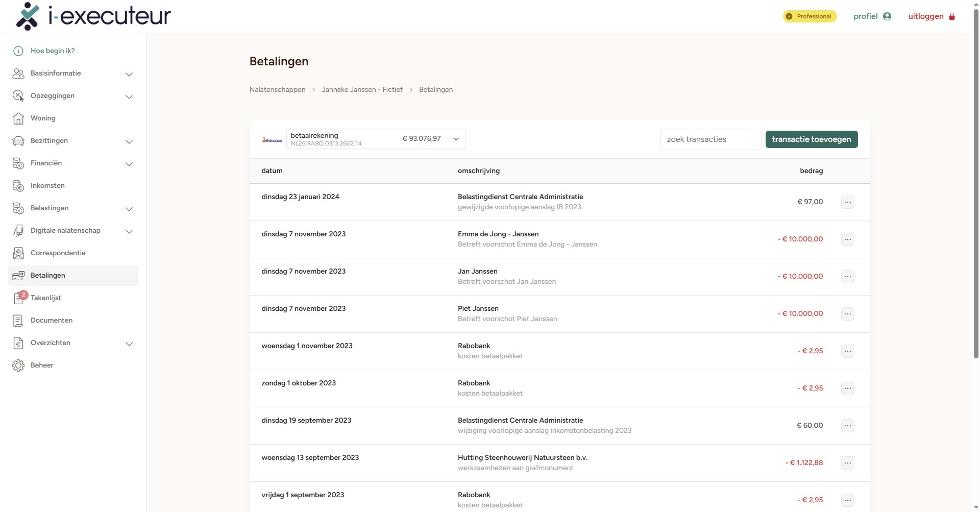Open options for 23 januari 2024 transaction

(x=847, y=202)
